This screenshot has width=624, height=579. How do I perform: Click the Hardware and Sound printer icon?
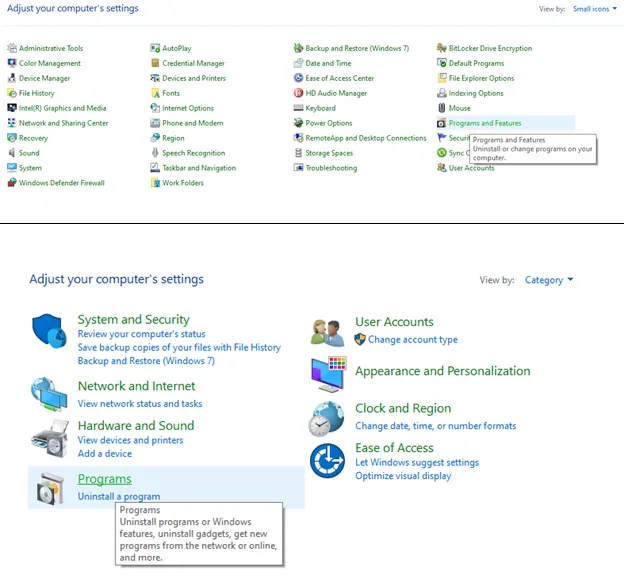click(x=50, y=439)
